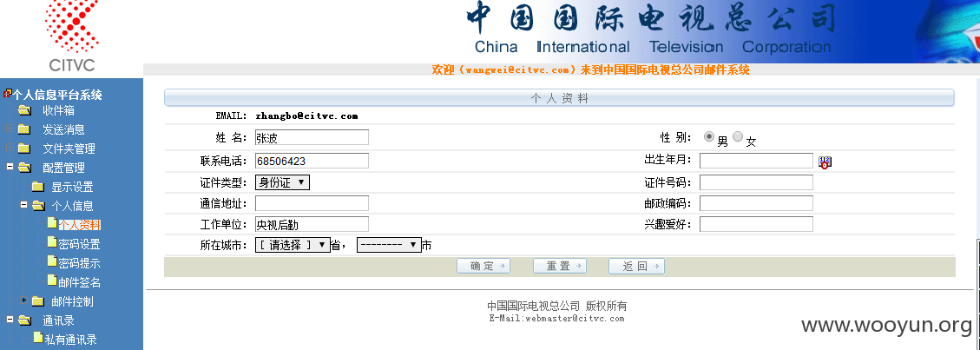Screen dimensions: 980x350
Task: Open the 证件类型 身份证 dropdown
Action: [x=282, y=182]
